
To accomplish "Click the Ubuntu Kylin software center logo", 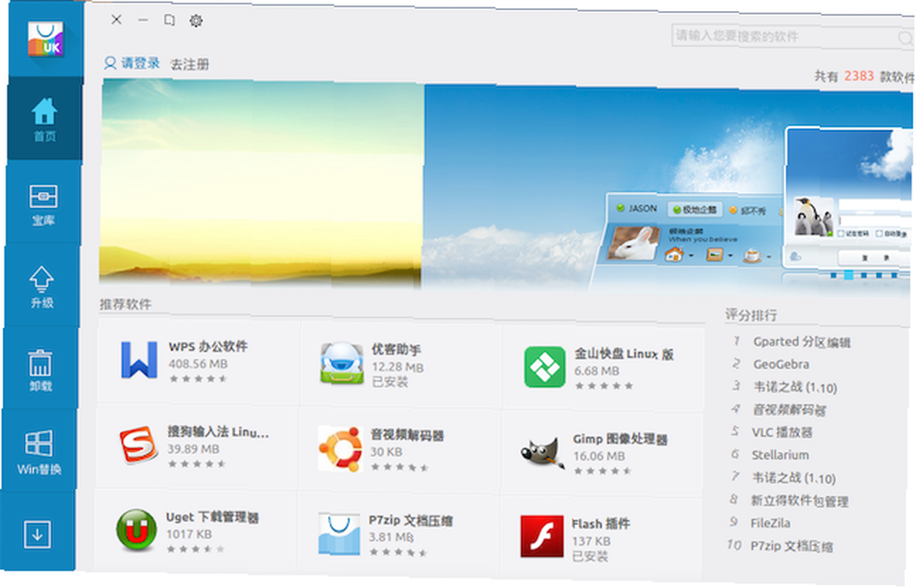I will (46, 39).
